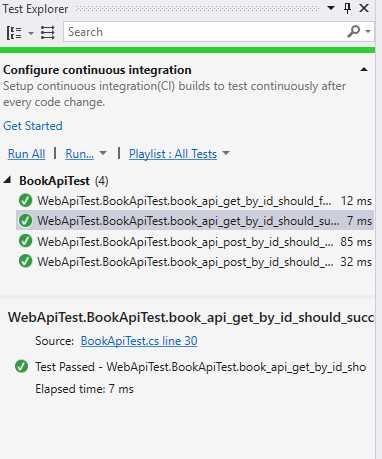Click the green test results progress bar

[187, 50]
